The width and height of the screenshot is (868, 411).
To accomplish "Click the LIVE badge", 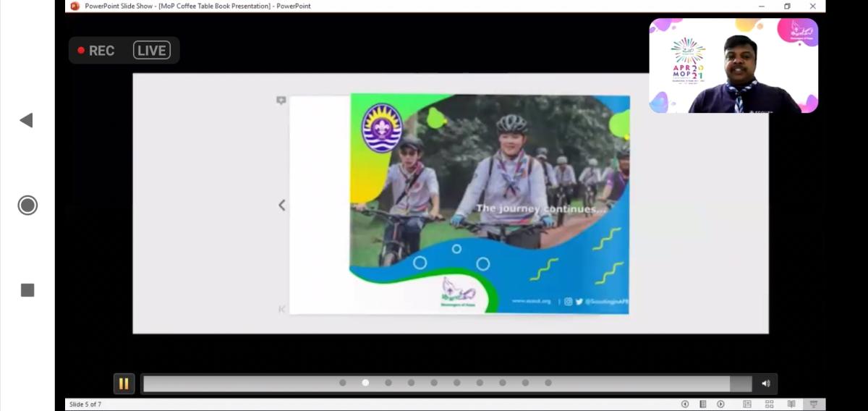I will click(152, 51).
